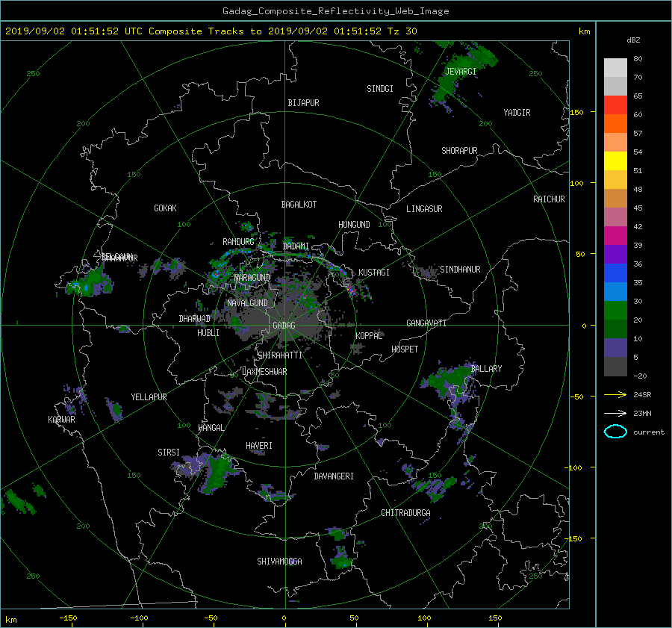Click the YADGIR place label
The image size is (672, 628).
coord(517,112)
